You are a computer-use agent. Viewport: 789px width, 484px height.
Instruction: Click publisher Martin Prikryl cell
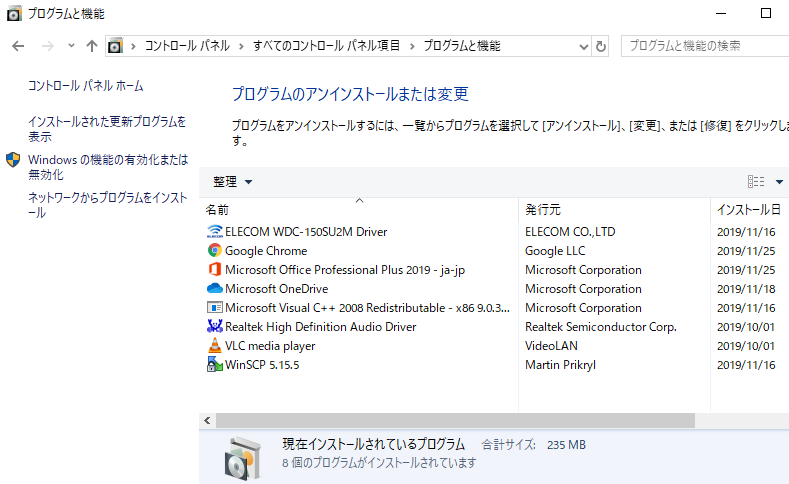560,365
